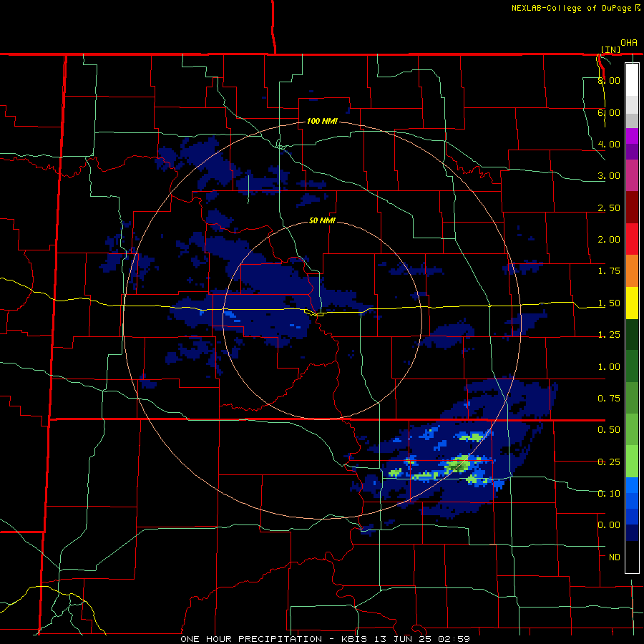Screen dimensions: 644x644
Task: Click the 2.50 legend value
Action: [x=609, y=208]
